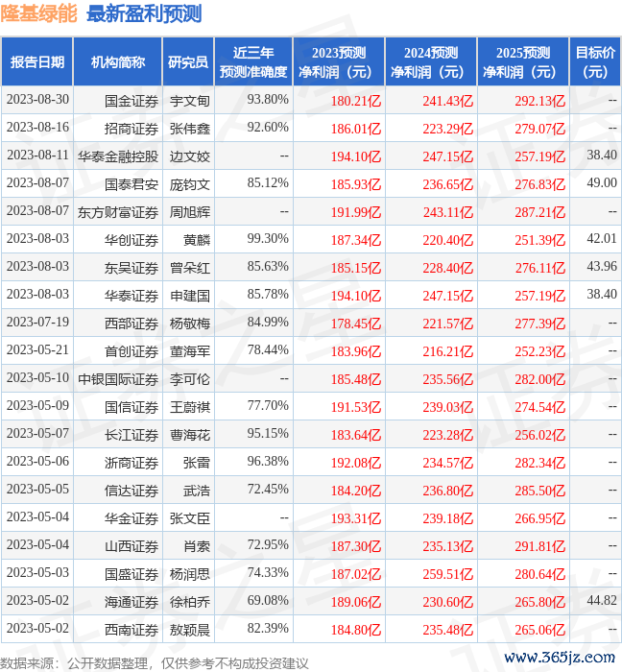Click researcher name 宇文甸

[x=190, y=101]
